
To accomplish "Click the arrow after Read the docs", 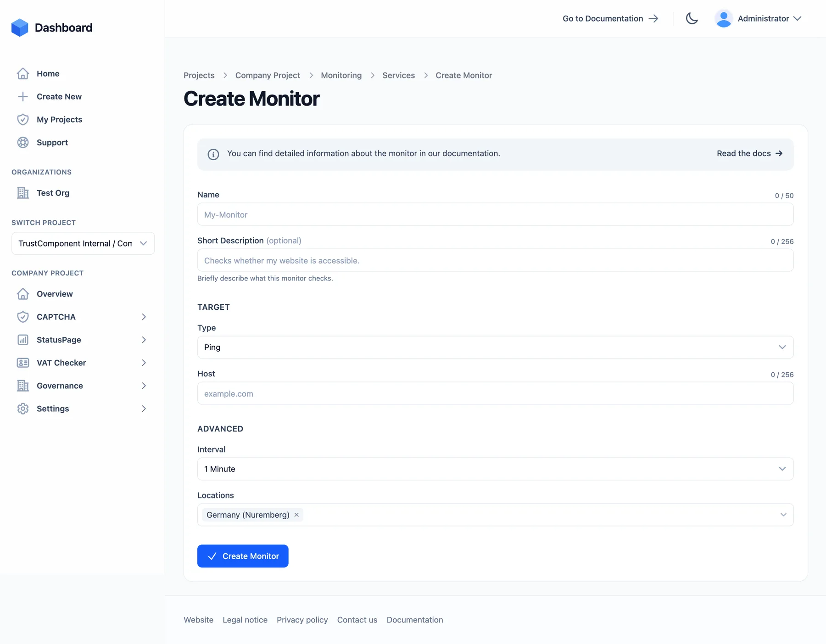I will pos(779,153).
